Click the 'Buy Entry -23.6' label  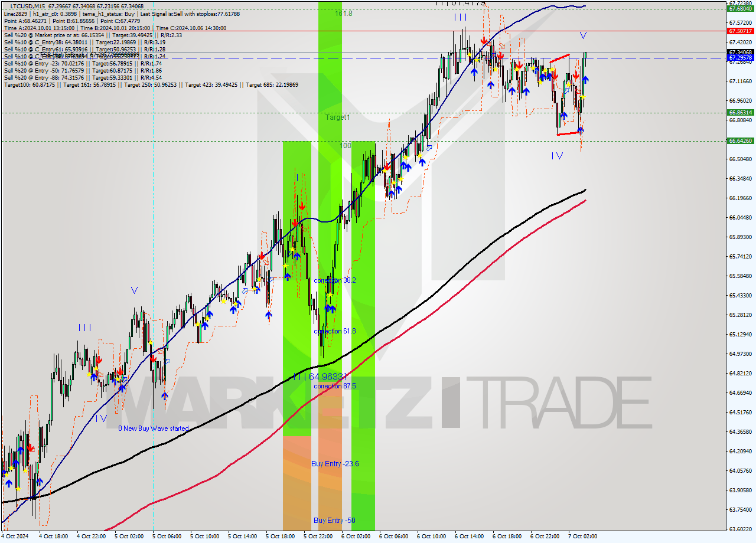(335, 464)
